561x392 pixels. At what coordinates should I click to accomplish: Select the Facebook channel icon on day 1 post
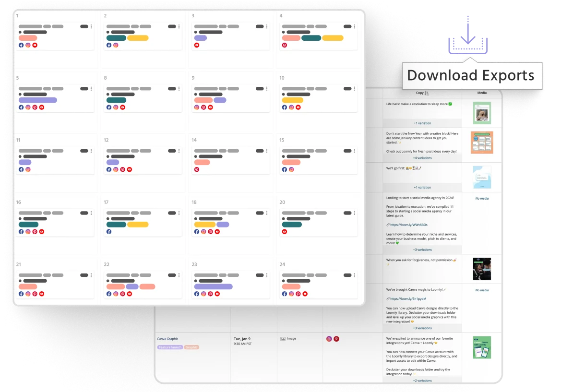21,45
